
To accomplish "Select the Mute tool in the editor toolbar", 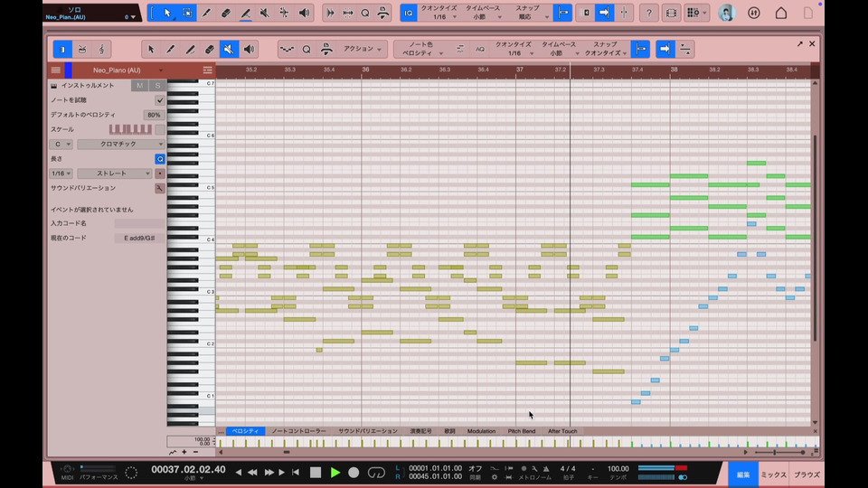I will (x=229, y=49).
